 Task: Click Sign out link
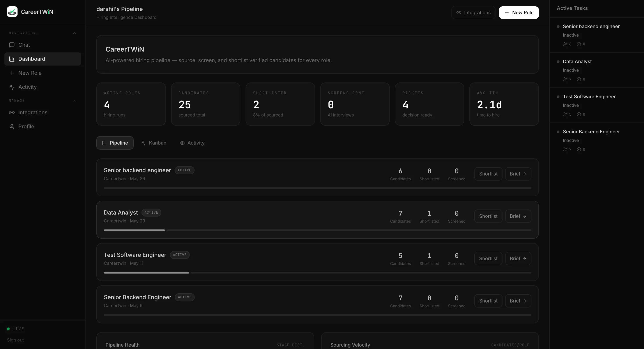coord(15,340)
